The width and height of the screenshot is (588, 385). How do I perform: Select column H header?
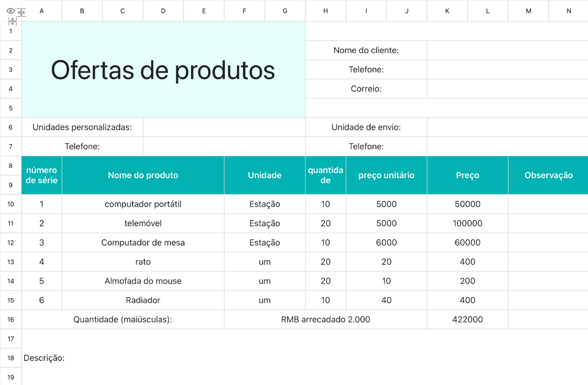pyautogui.click(x=325, y=11)
